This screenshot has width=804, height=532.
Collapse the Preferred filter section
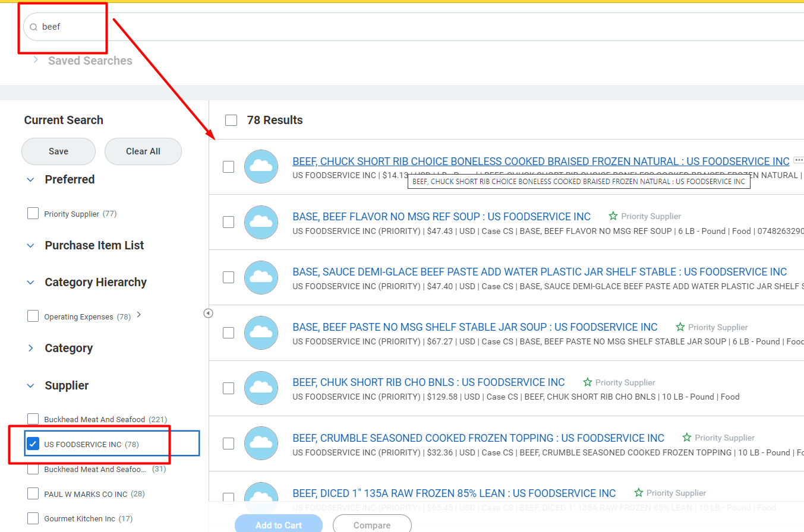pos(31,179)
